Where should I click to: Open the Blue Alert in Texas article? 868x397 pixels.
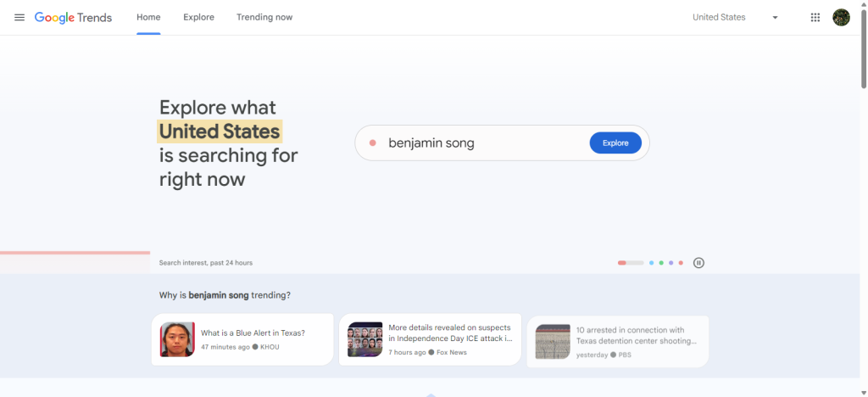(x=253, y=333)
